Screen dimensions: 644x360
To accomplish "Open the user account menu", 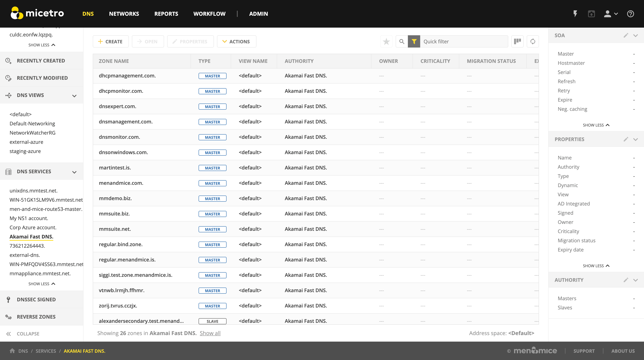I will tap(611, 14).
